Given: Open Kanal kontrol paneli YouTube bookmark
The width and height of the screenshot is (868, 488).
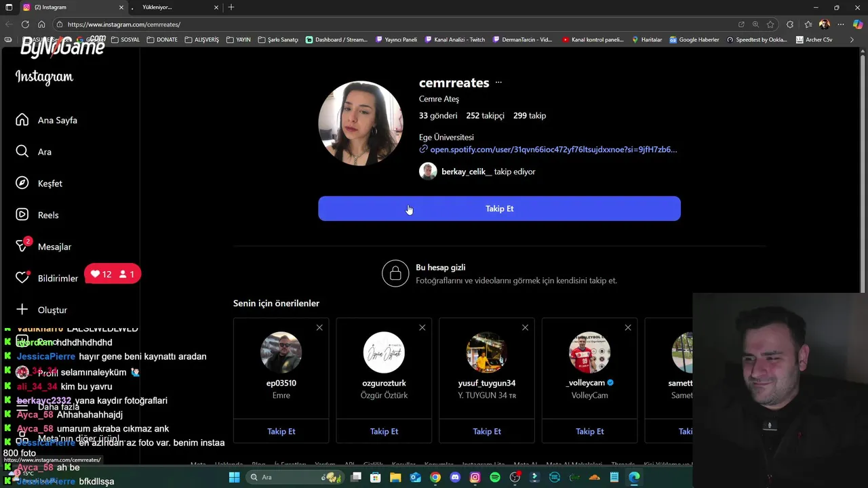Looking at the screenshot, I should (593, 39).
